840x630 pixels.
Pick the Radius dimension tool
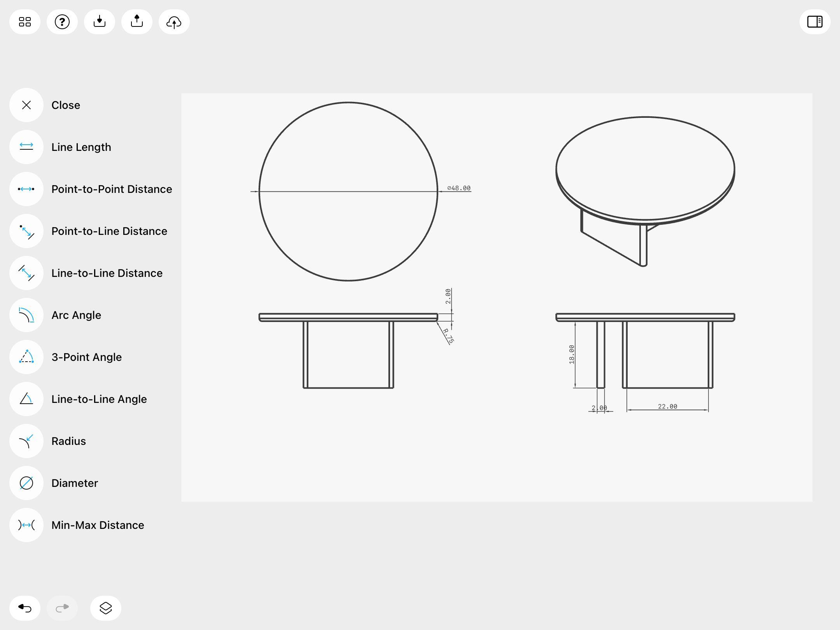click(26, 441)
